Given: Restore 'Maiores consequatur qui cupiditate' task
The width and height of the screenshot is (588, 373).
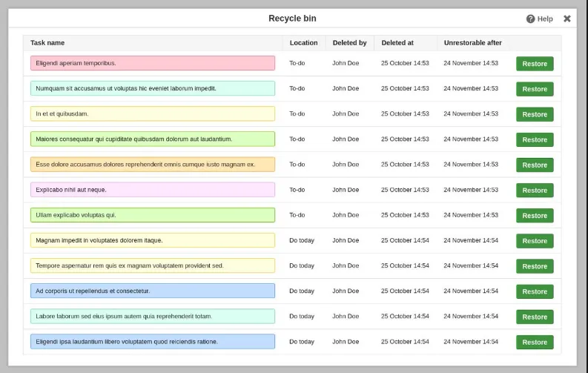Looking at the screenshot, I should (x=535, y=140).
